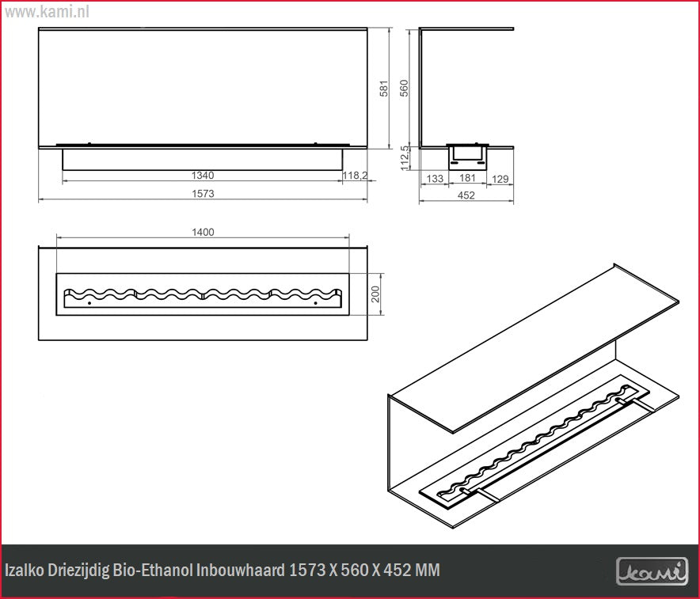Click the 1400 width dimension label
Screen dimensions: 700x599
click(203, 232)
